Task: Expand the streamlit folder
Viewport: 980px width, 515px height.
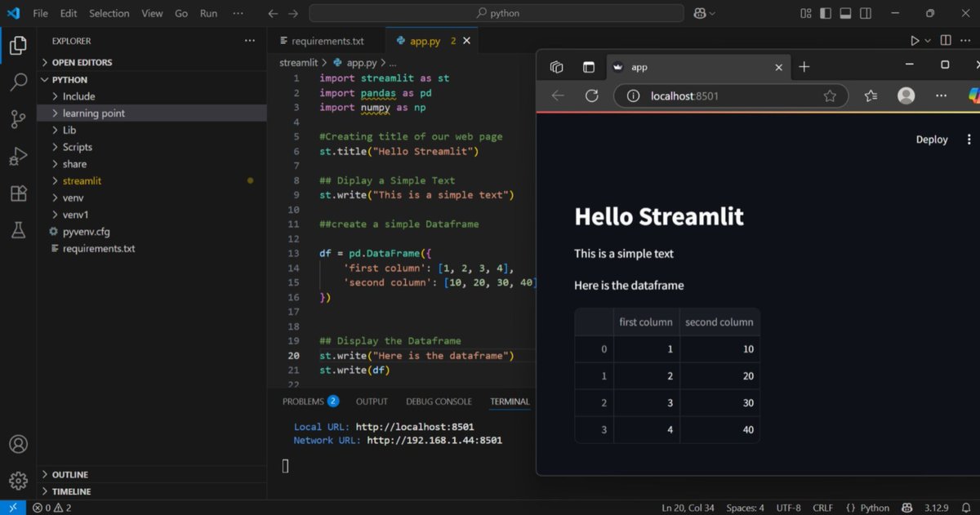Action: coord(152,181)
